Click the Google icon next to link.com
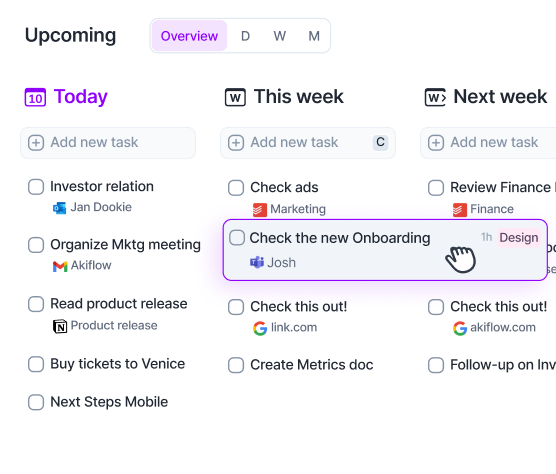Screen dimensions: 556x474 pyautogui.click(x=260, y=328)
